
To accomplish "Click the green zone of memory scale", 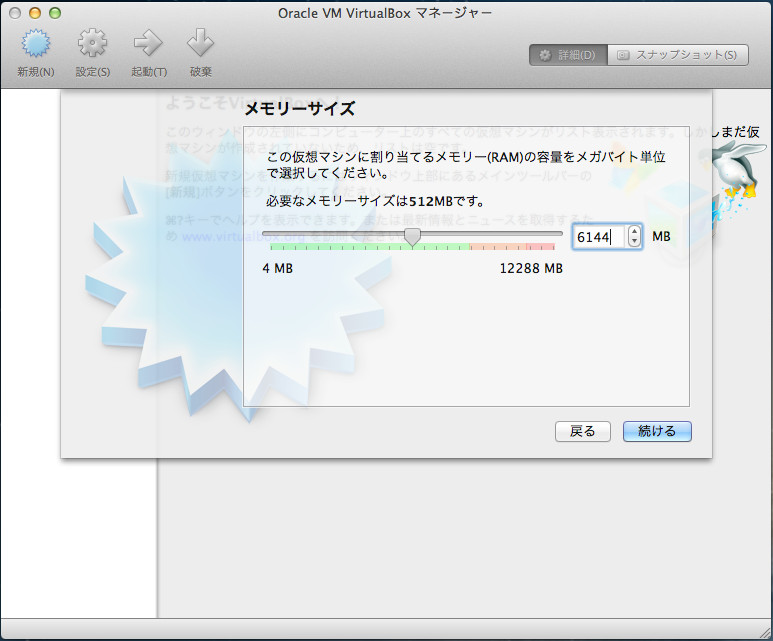I will click(x=370, y=247).
